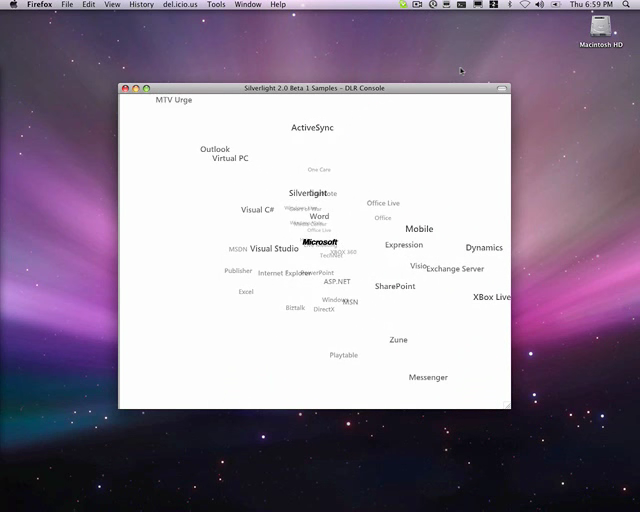This screenshot has height=512, width=640.
Task: Click the ASP.NET tag
Action: tap(337, 282)
